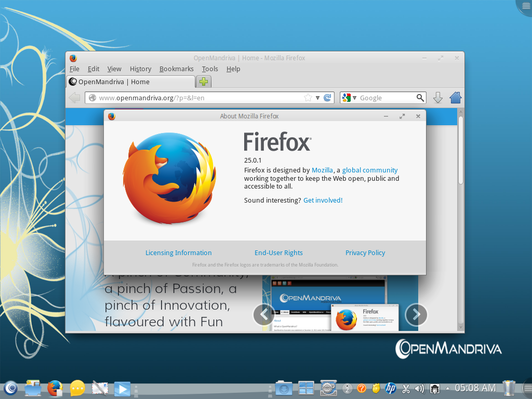Open the File menu
Viewport: 532px width, 399px height.
coord(74,69)
